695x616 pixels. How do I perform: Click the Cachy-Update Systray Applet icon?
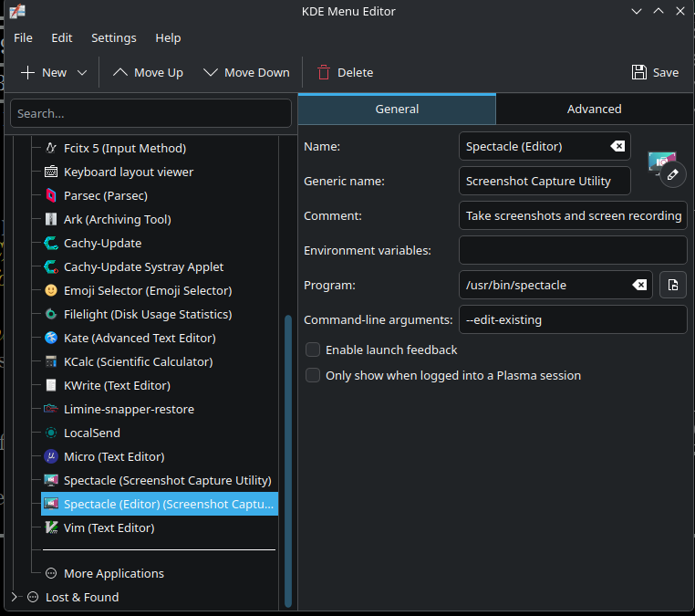click(51, 266)
